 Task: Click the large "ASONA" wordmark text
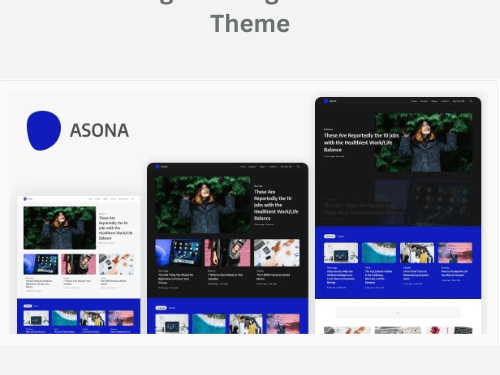[99, 130]
